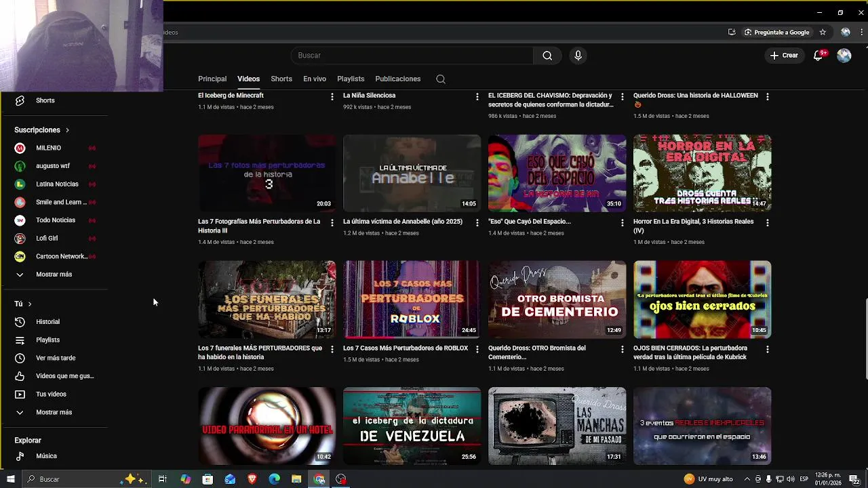Open the En vivo tab
The image size is (868, 488).
point(315,79)
